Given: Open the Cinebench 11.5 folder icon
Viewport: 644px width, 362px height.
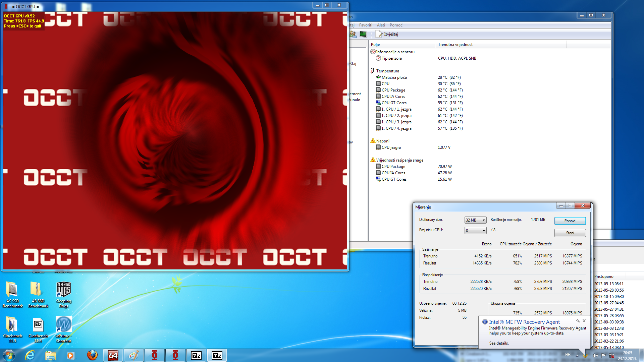Looking at the screenshot, I should pyautogui.click(x=12, y=329).
